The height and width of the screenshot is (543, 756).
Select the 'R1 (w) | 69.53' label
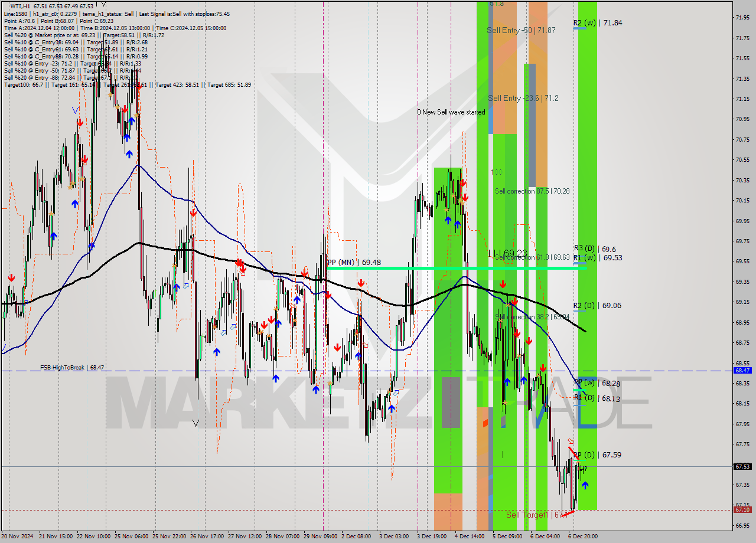pyautogui.click(x=598, y=257)
